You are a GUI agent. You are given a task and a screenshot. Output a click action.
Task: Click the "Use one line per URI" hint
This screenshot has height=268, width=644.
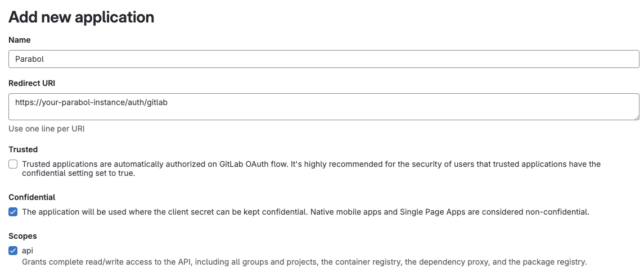(47, 129)
